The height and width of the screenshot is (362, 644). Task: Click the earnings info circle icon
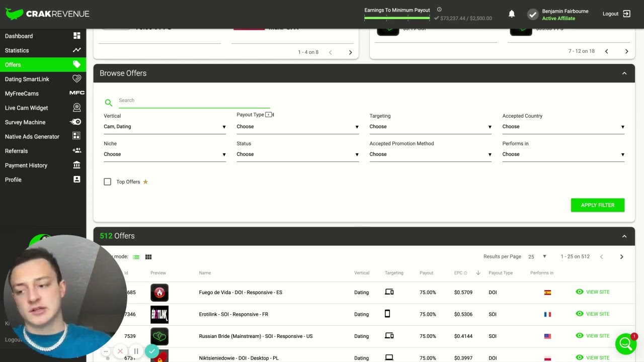pos(439,10)
